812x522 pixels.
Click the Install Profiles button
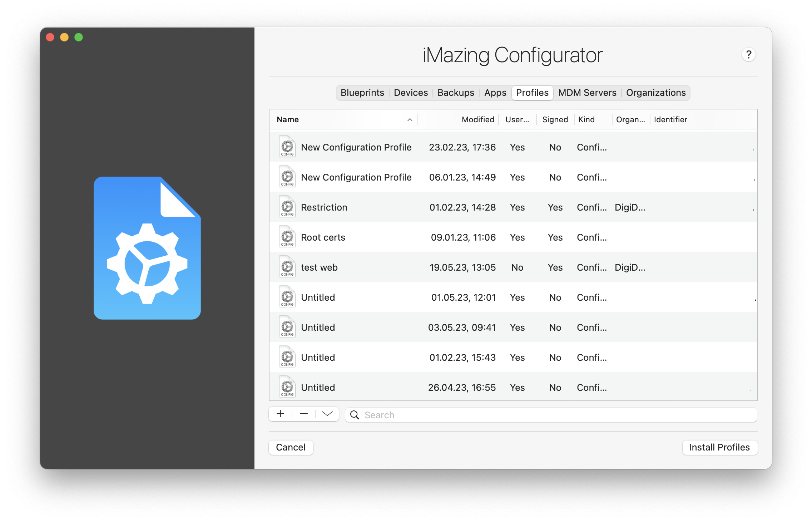pyautogui.click(x=719, y=447)
